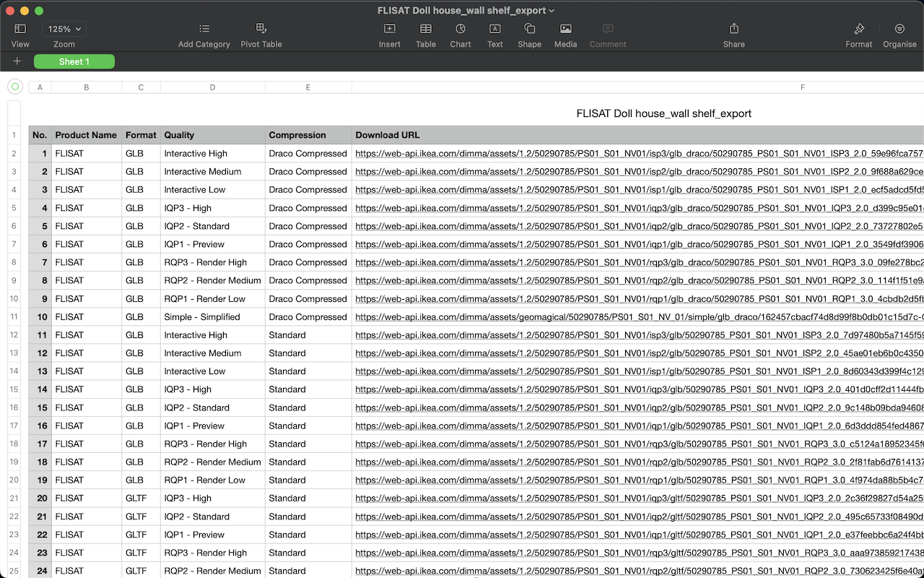Screen dimensions: 924x578
Task: Click the Insert toolbar icon
Action: pos(390,29)
